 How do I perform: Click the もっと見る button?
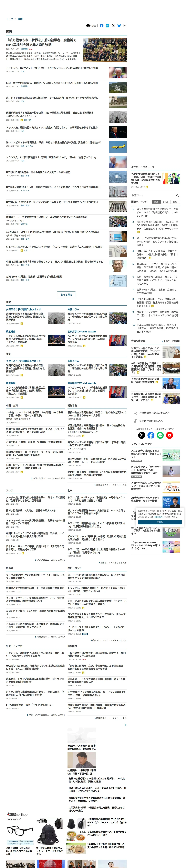(x=66, y=295)
